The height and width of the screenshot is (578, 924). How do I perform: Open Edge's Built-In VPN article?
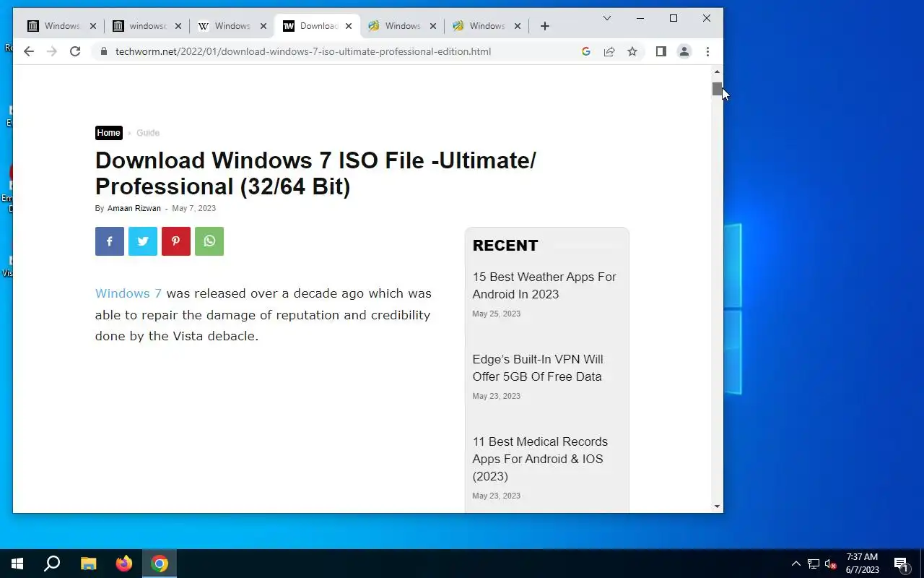(x=538, y=368)
